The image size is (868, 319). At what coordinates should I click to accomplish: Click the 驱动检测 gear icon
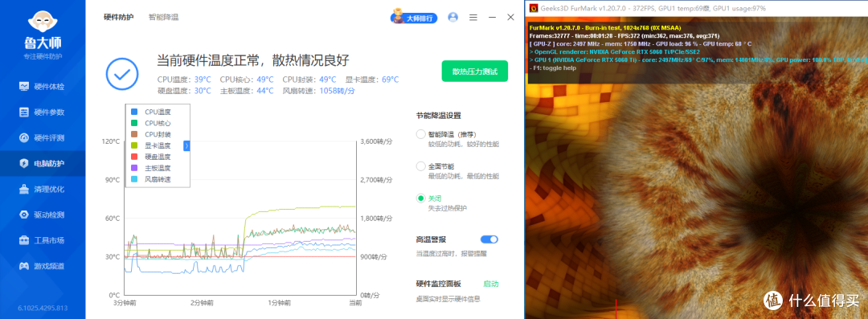(24, 215)
